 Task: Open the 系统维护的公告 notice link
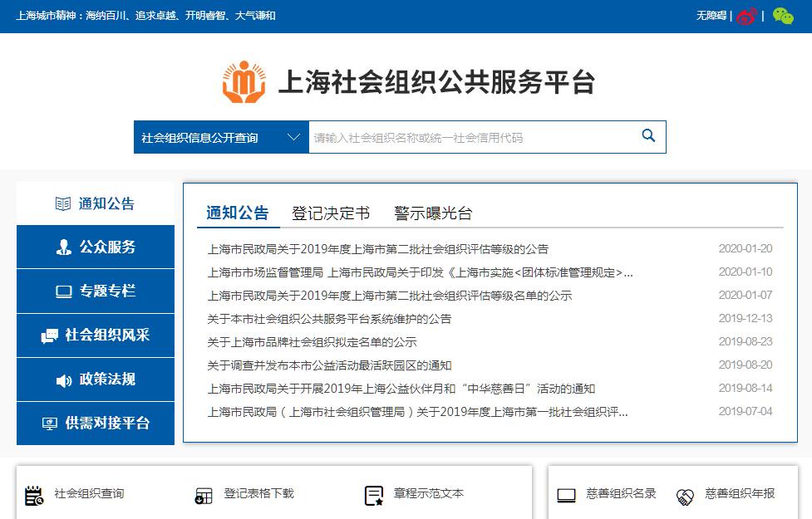click(329, 319)
